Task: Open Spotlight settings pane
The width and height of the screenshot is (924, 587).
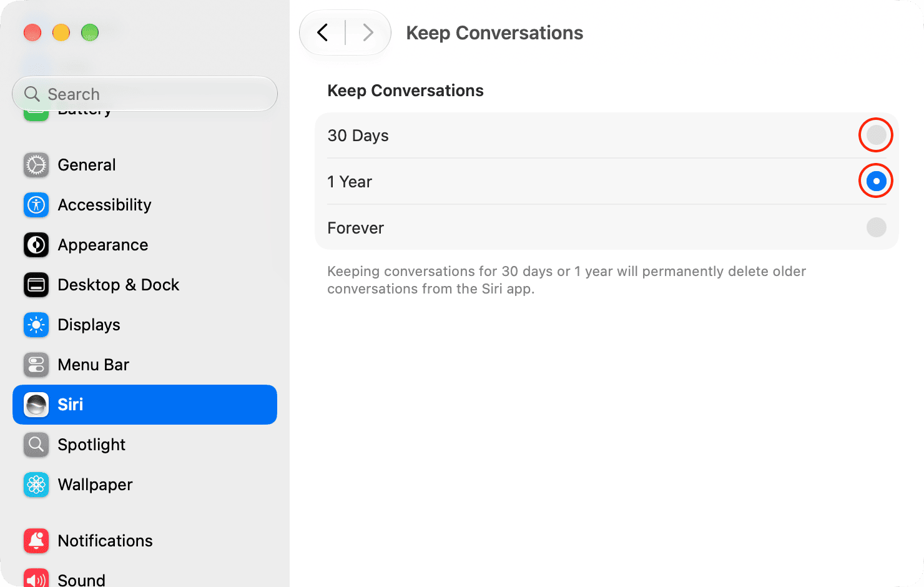Action: (x=145, y=445)
